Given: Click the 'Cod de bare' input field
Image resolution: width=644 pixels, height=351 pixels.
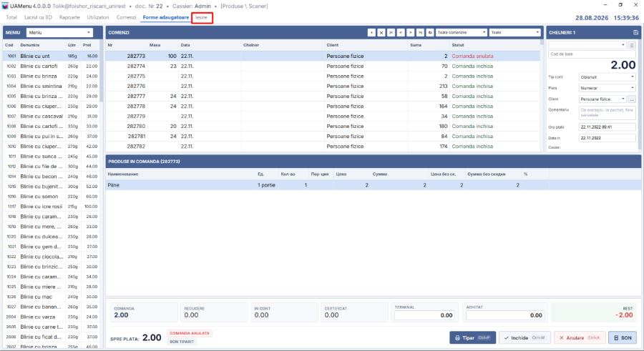Looking at the screenshot, I should (x=592, y=54).
